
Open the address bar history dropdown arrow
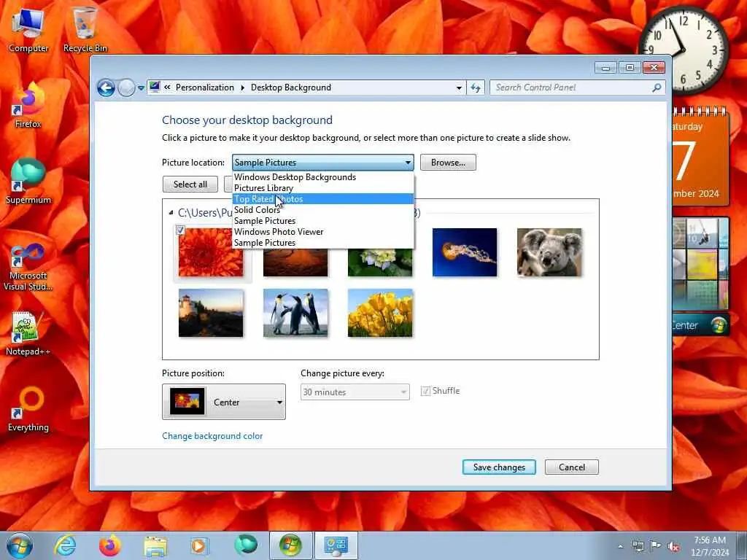[459, 87]
